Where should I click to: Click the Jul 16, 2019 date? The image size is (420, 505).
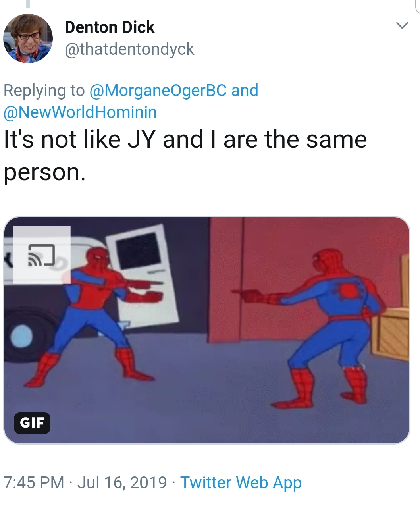point(122,482)
